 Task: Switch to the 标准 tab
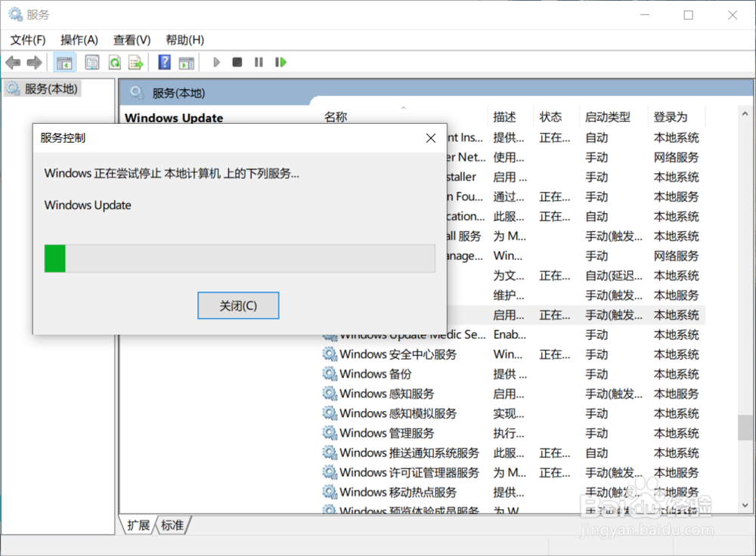coord(172,525)
